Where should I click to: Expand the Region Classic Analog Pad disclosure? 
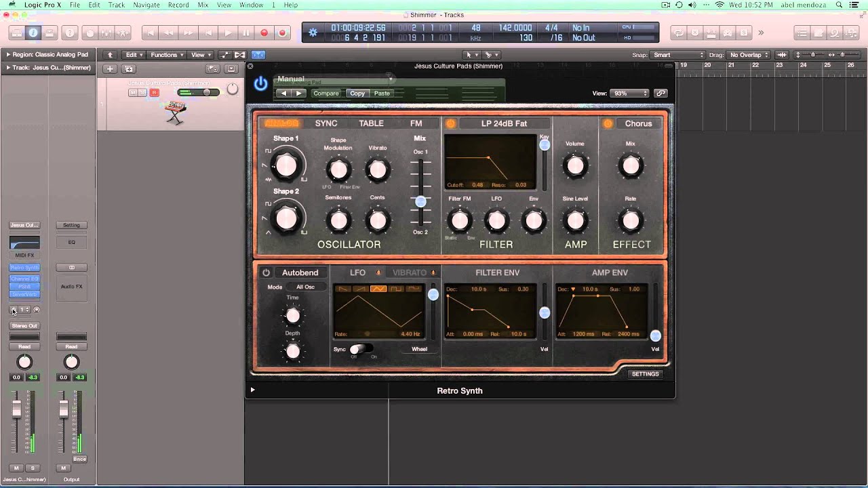click(x=8, y=55)
